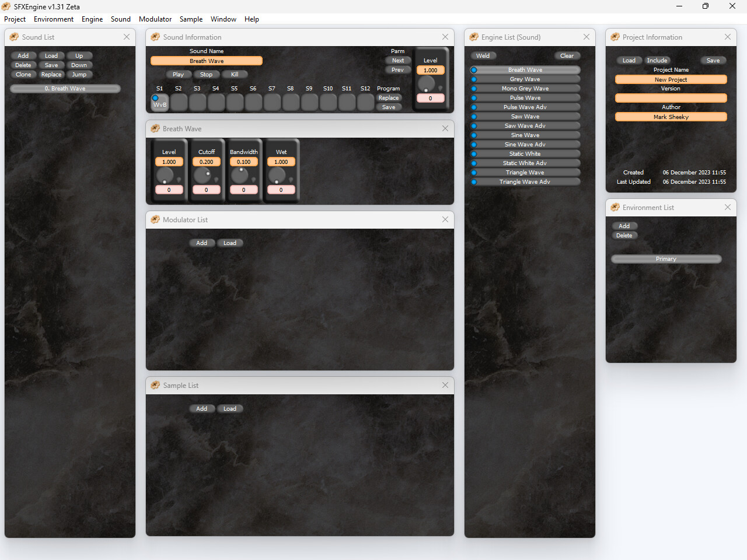Click the shell icon on Engine List header
This screenshot has height=560, width=747.
point(473,37)
